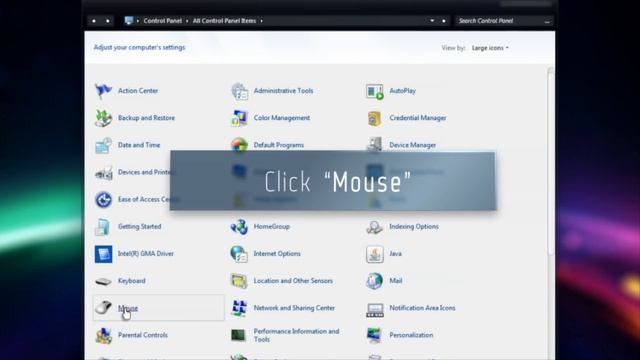Open the Mail icon
640x360 pixels.
pyautogui.click(x=375, y=281)
